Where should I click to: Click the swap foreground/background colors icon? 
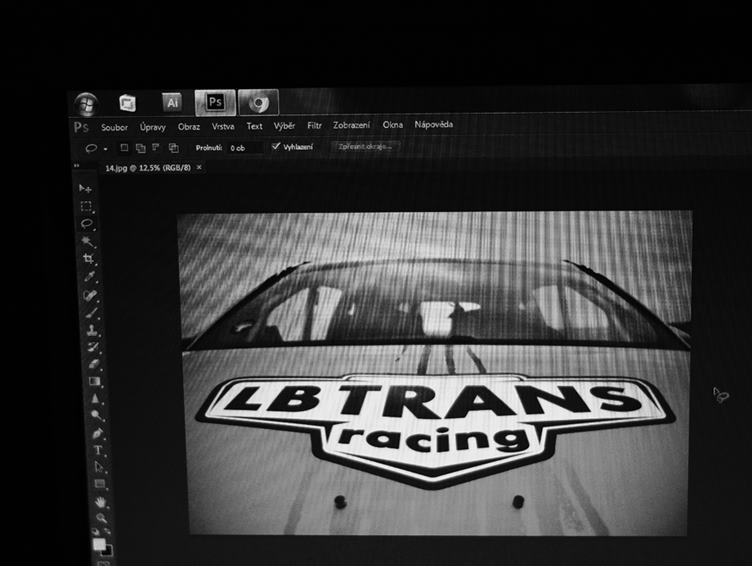pos(107,531)
